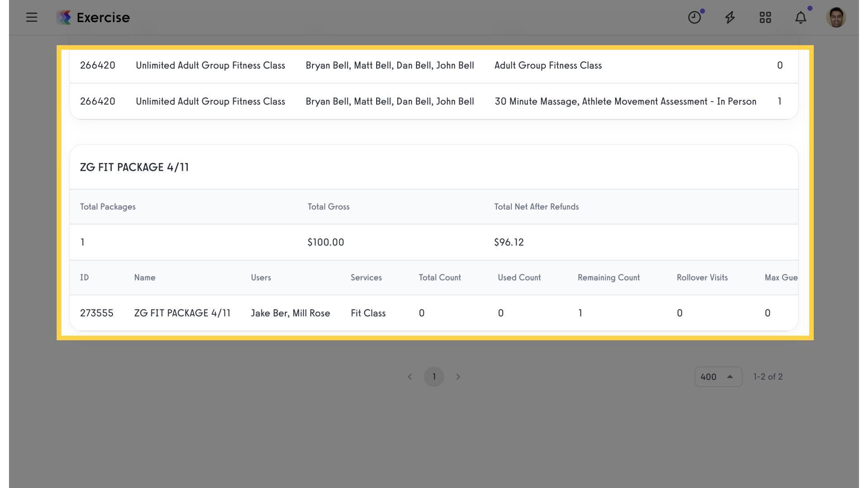Select page 1 in pagination
The width and height of the screenshot is (868, 488).
(434, 377)
